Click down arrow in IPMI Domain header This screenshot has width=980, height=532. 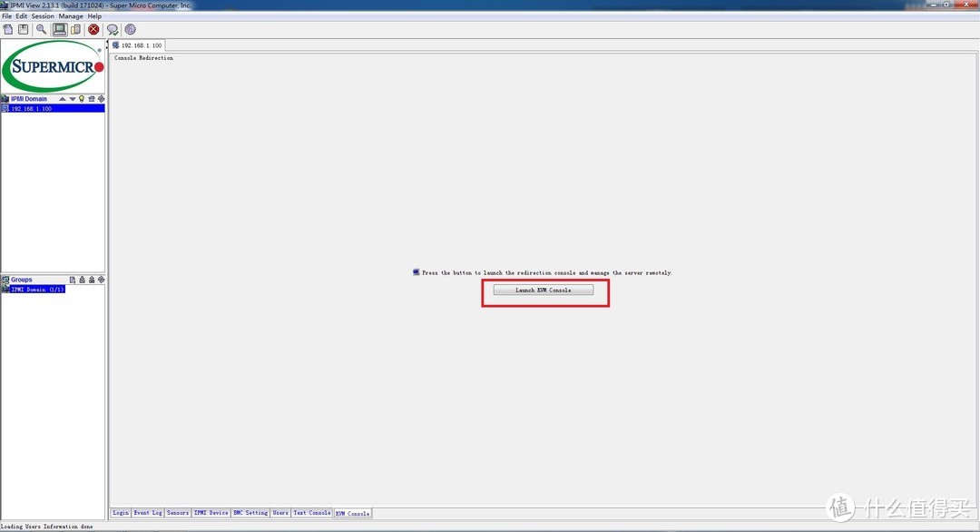click(x=73, y=99)
